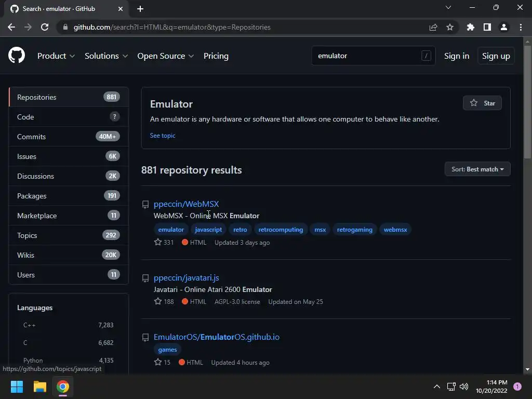The width and height of the screenshot is (532, 399).
Task: Open notification badge in taskbar
Action: tap(517, 387)
